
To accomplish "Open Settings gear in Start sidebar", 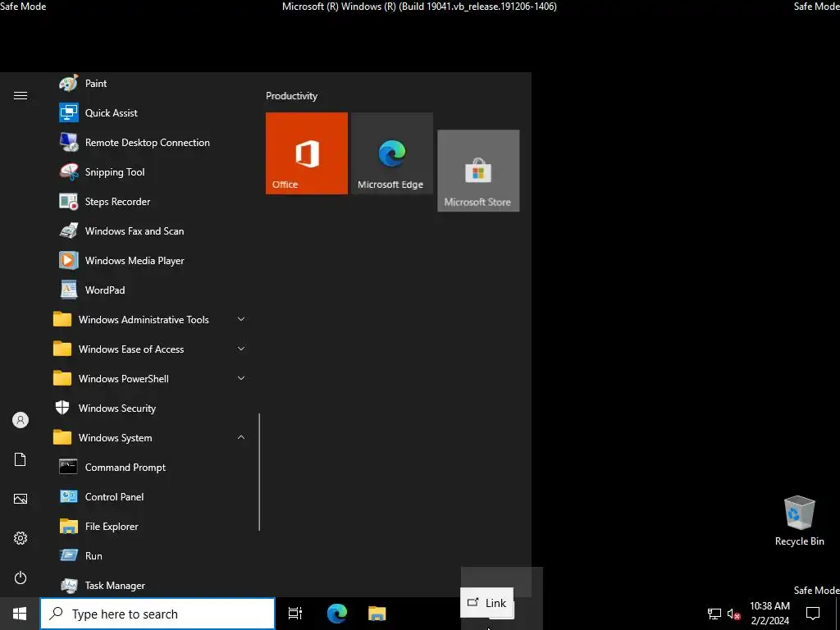I will pos(21,538).
